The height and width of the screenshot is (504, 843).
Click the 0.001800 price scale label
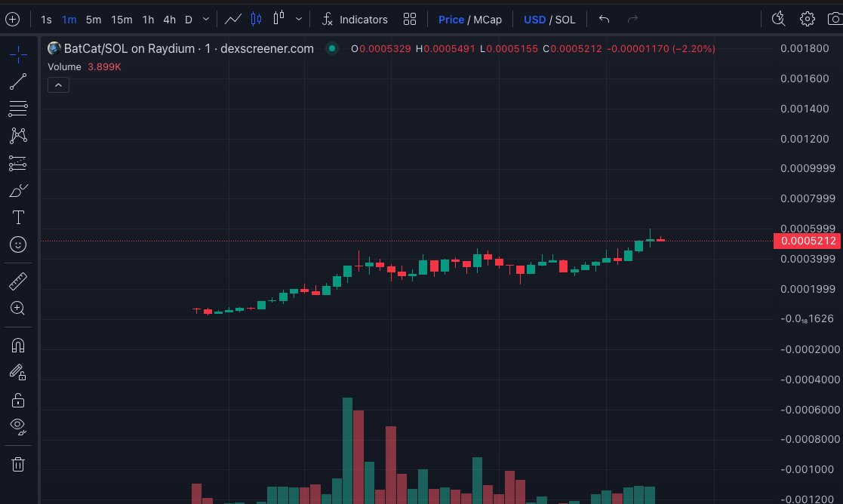(x=805, y=48)
